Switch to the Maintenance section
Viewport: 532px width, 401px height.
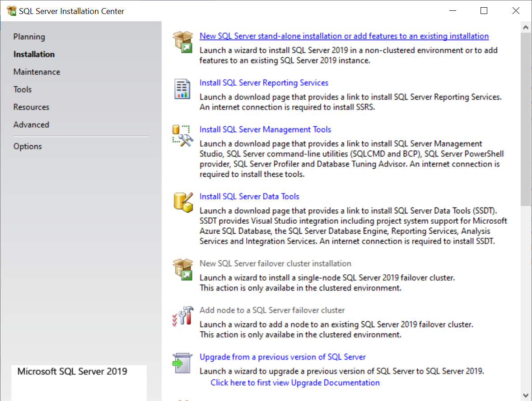pos(37,72)
